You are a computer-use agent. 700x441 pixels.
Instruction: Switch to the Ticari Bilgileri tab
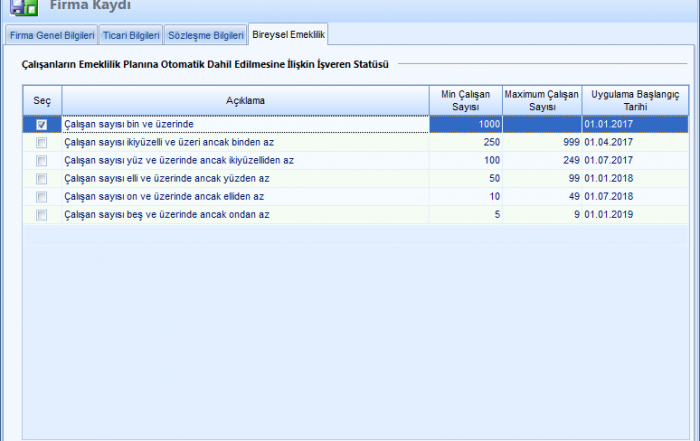(x=131, y=35)
